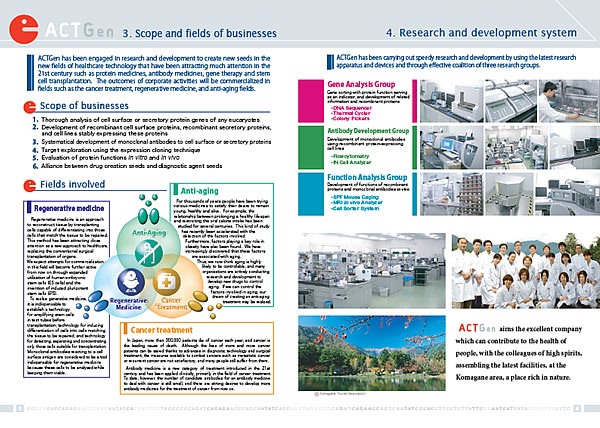Open the large laboratory benches photo

point(372,270)
